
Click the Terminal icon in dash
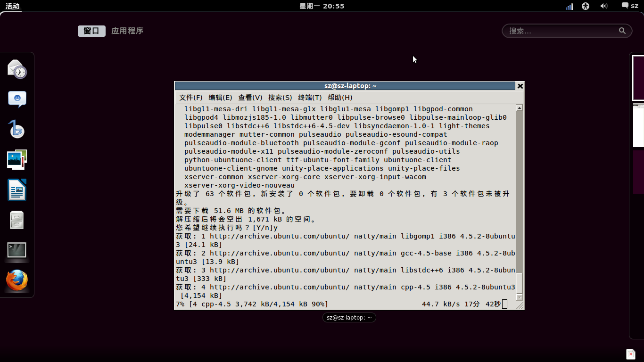pyautogui.click(x=17, y=250)
